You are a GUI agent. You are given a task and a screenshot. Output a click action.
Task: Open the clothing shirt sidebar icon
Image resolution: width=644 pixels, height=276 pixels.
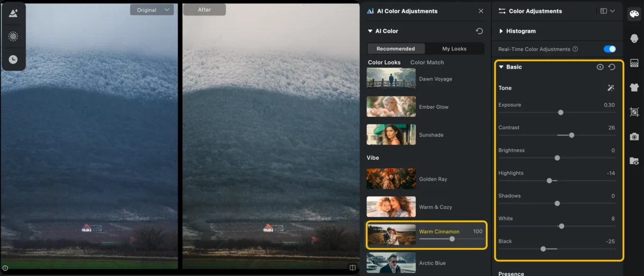point(634,87)
